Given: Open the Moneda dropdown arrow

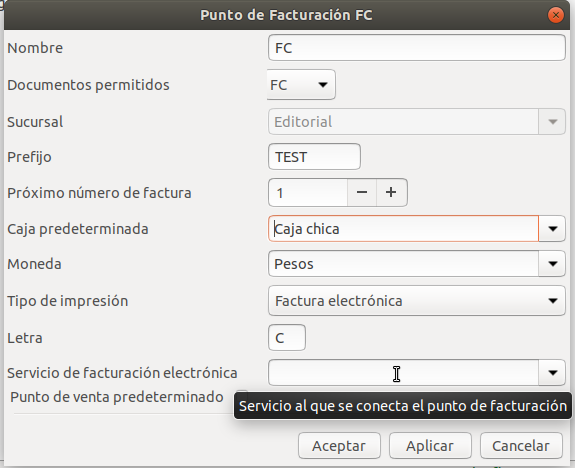Looking at the screenshot, I should pyautogui.click(x=552, y=264).
